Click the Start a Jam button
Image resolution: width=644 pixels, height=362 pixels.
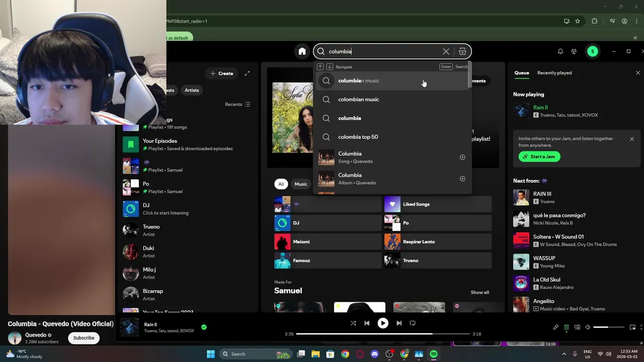click(539, 156)
